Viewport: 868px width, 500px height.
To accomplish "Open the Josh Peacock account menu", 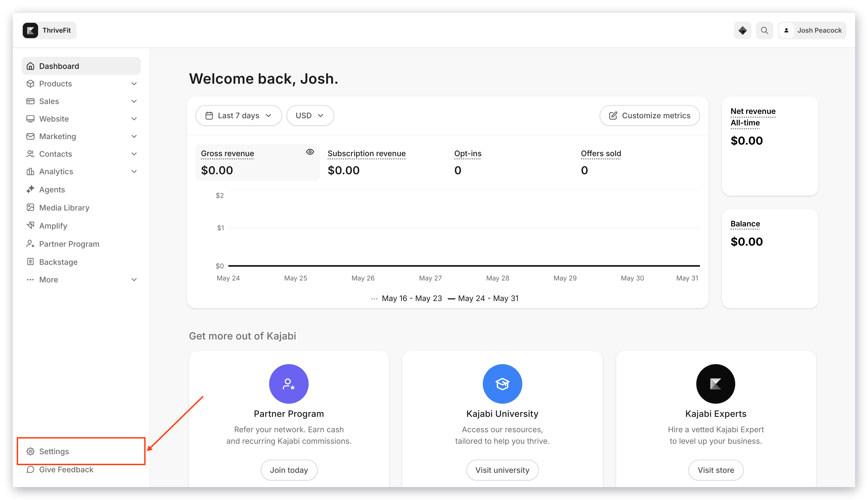I will tap(812, 30).
